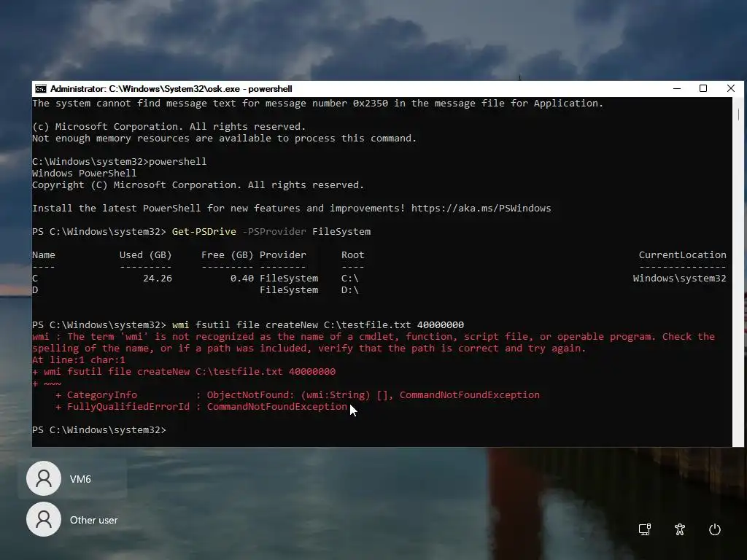Click the '24.26' used space value
747x560 pixels.
pyautogui.click(x=158, y=278)
